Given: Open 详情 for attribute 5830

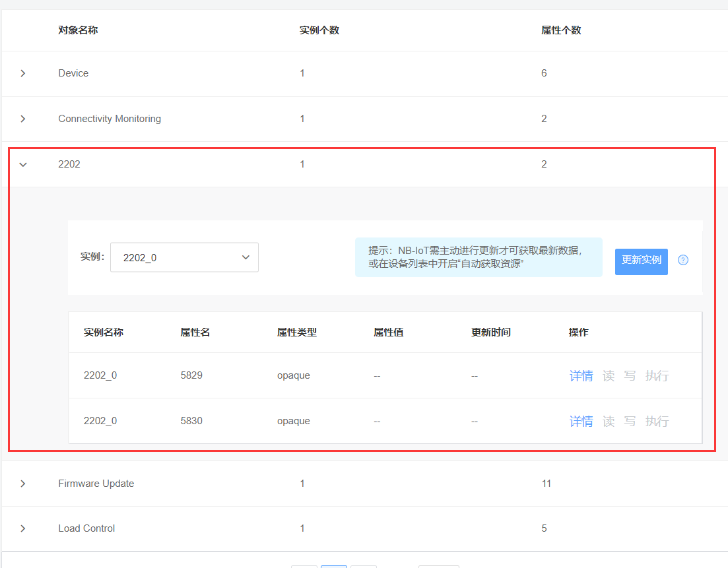Looking at the screenshot, I should 581,422.
